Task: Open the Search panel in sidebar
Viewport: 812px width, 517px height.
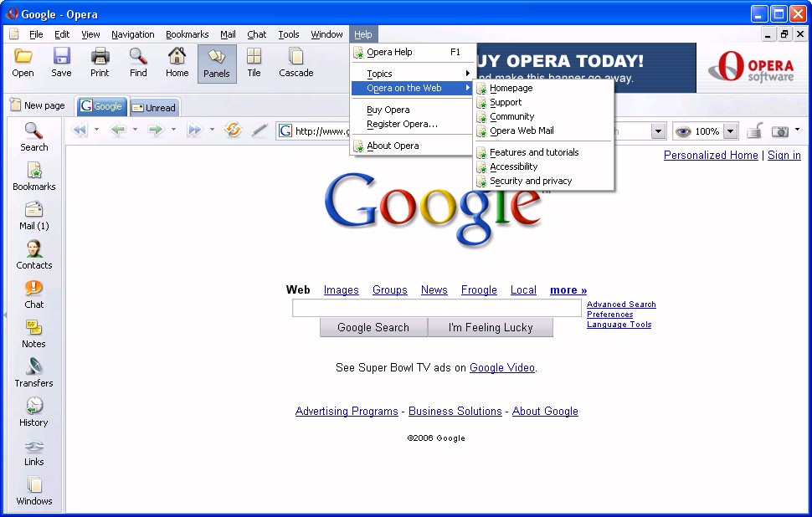Action: [x=33, y=136]
